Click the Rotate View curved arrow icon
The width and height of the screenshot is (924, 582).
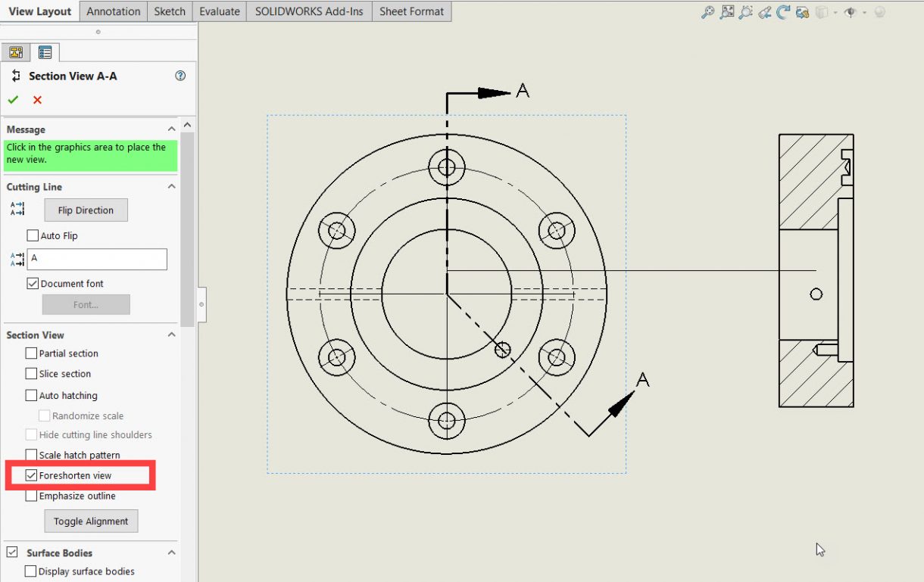pos(784,12)
